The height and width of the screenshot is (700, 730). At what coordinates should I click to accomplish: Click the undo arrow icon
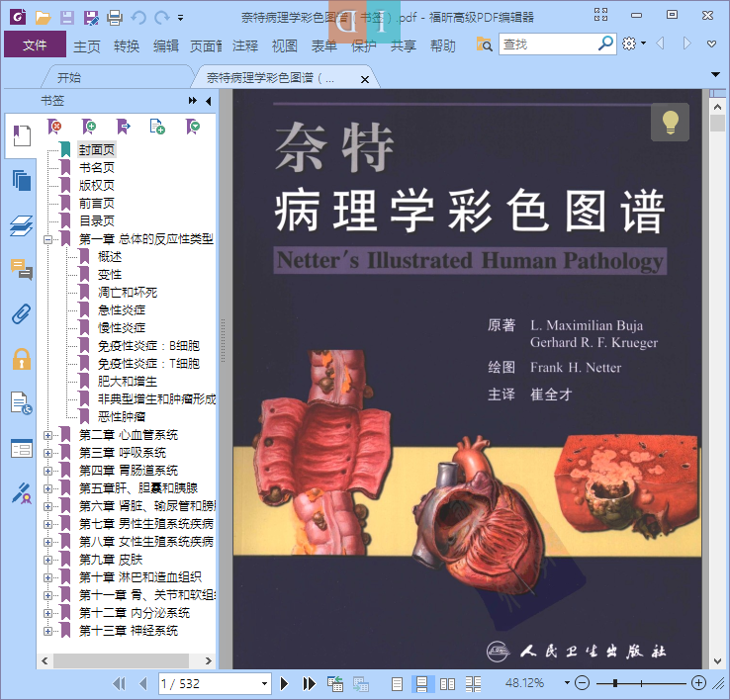138,18
